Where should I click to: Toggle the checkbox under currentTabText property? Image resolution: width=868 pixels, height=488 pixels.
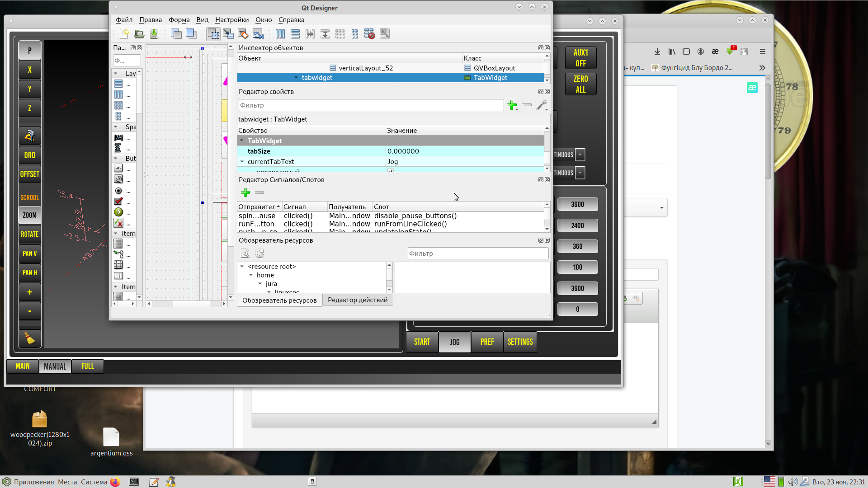391,171
